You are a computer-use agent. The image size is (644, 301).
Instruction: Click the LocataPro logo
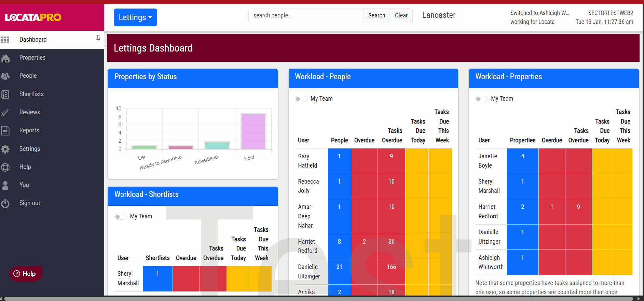(x=33, y=17)
